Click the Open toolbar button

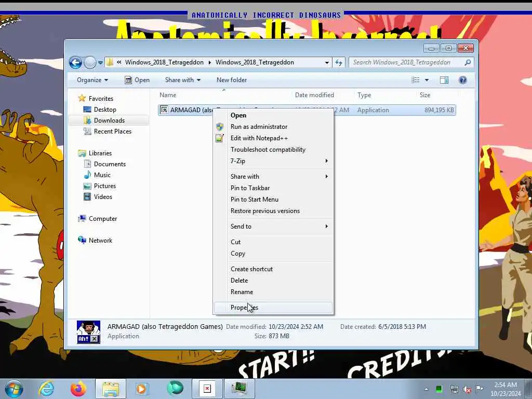pos(137,80)
